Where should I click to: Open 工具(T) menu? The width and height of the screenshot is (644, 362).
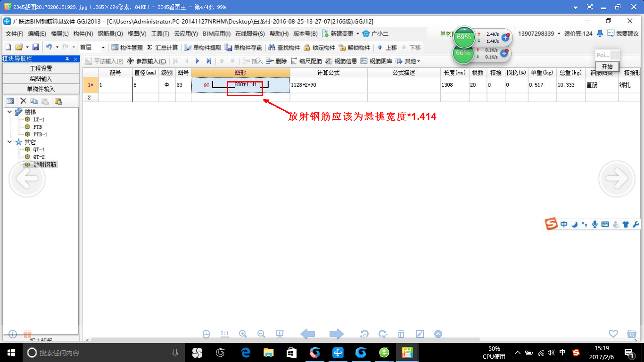pyautogui.click(x=160, y=34)
